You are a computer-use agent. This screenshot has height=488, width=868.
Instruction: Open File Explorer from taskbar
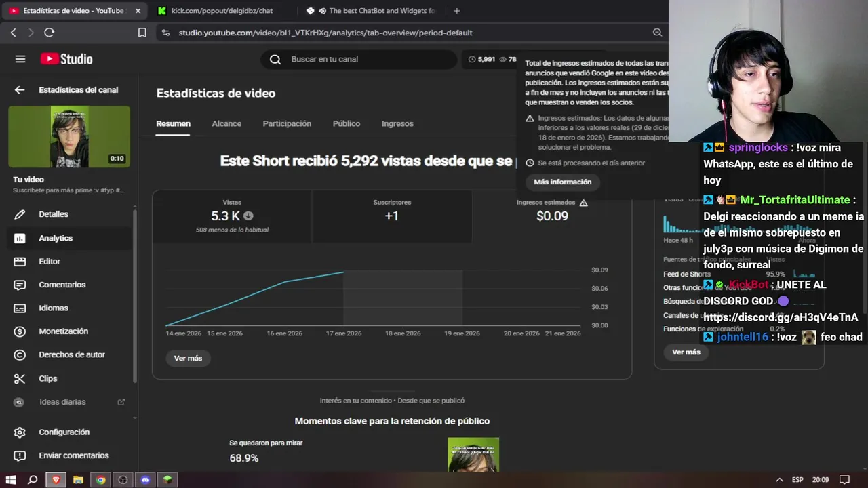point(78,480)
